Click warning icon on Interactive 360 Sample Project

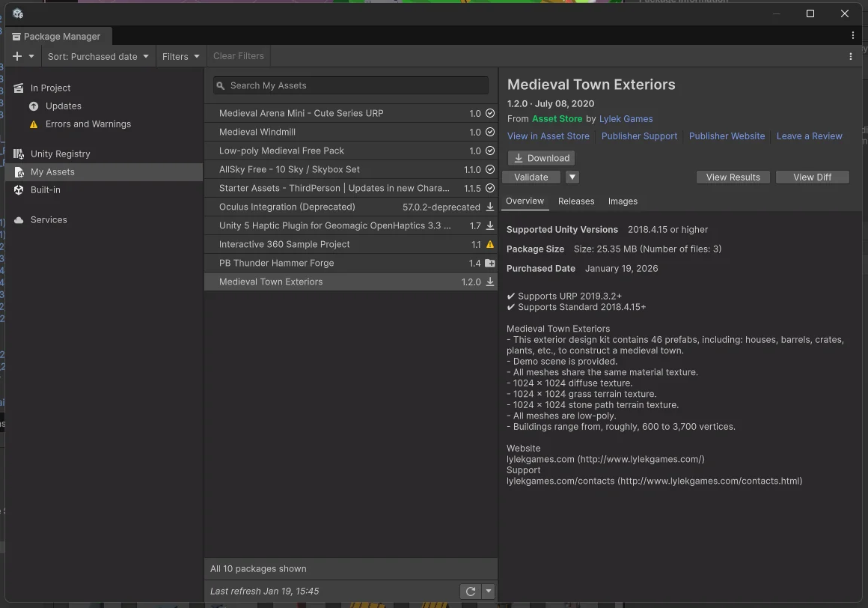point(490,244)
